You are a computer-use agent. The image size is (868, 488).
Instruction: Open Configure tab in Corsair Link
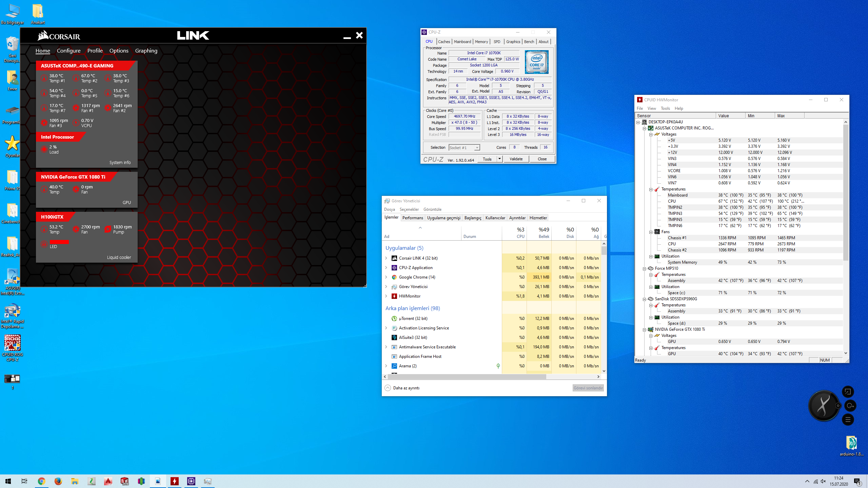point(69,50)
